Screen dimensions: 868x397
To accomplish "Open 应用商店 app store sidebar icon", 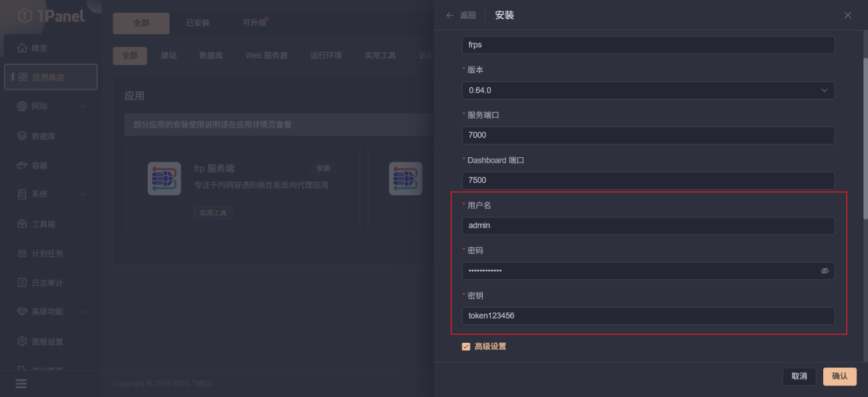I will point(23,77).
